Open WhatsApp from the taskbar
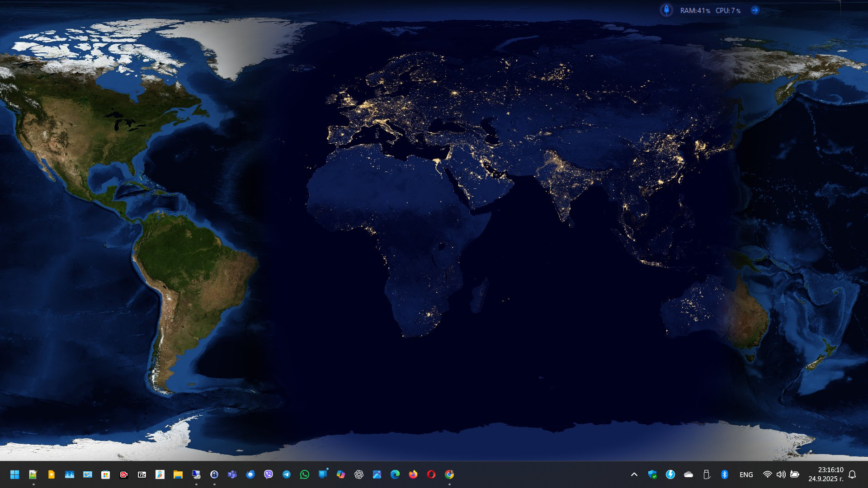The height and width of the screenshot is (488, 868). (x=305, y=474)
